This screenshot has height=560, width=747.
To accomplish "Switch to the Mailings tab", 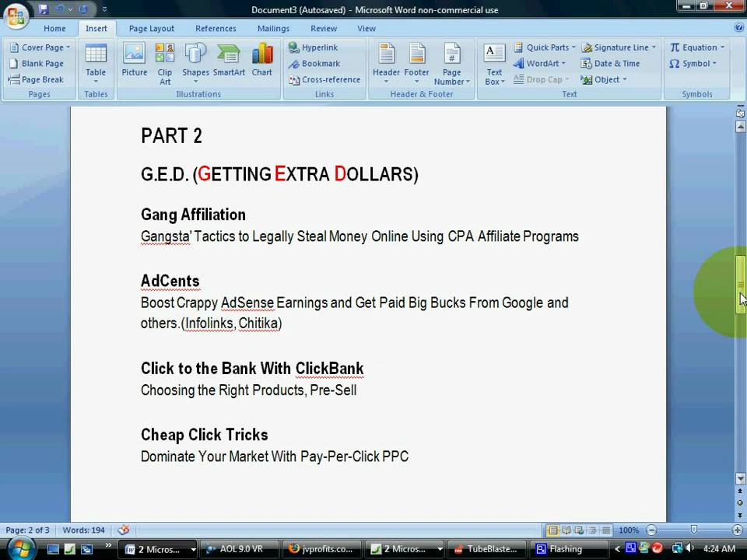I will [x=273, y=29].
